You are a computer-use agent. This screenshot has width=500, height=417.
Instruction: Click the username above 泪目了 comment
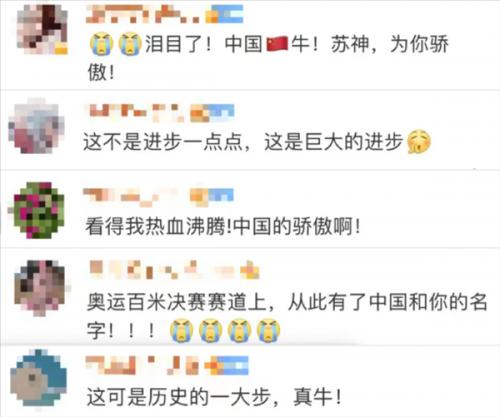click(143, 16)
